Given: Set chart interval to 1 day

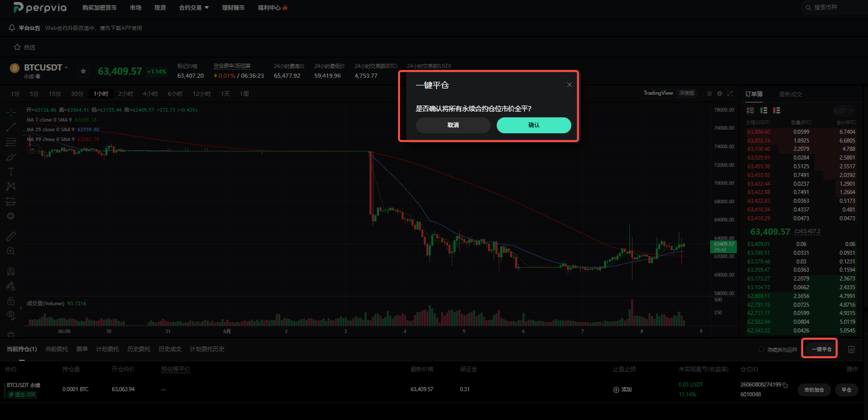Looking at the screenshot, I should 225,94.
